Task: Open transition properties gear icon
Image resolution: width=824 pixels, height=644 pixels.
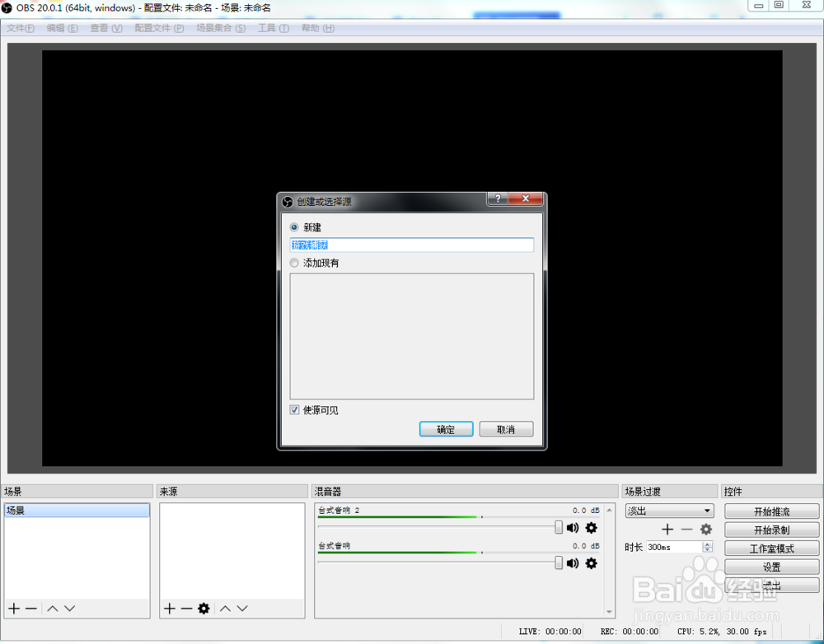Action: point(706,529)
